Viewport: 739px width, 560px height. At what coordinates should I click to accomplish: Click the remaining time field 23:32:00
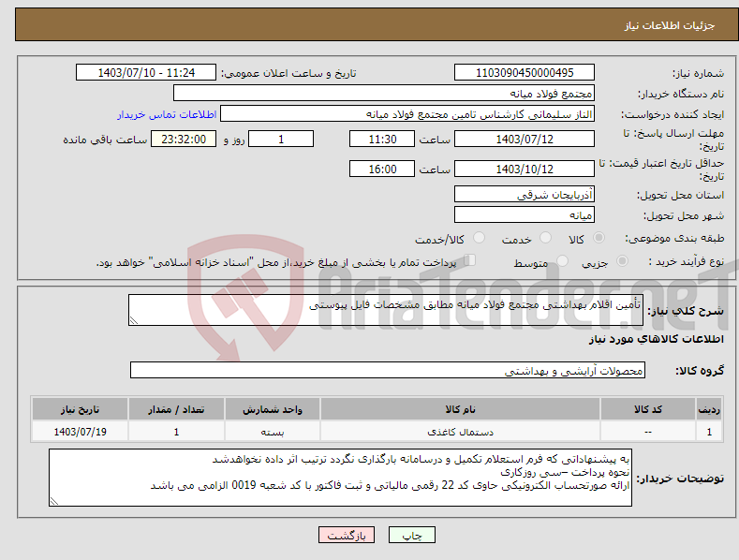[184, 139]
